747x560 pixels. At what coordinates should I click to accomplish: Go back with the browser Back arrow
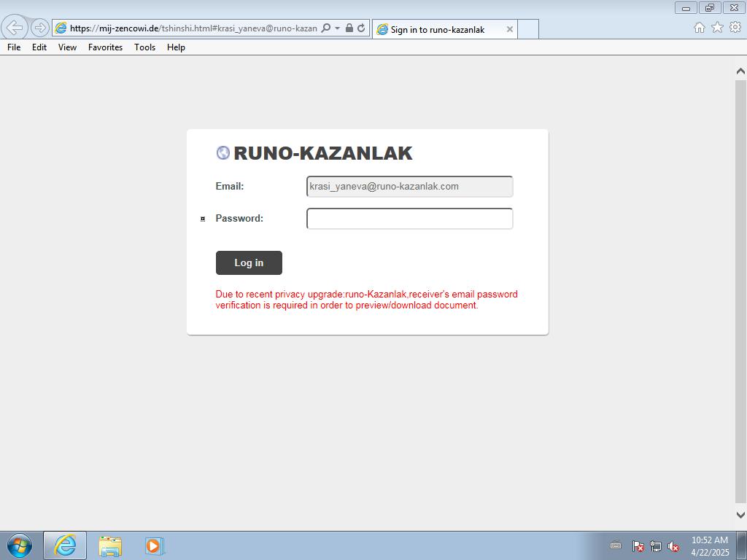15,28
